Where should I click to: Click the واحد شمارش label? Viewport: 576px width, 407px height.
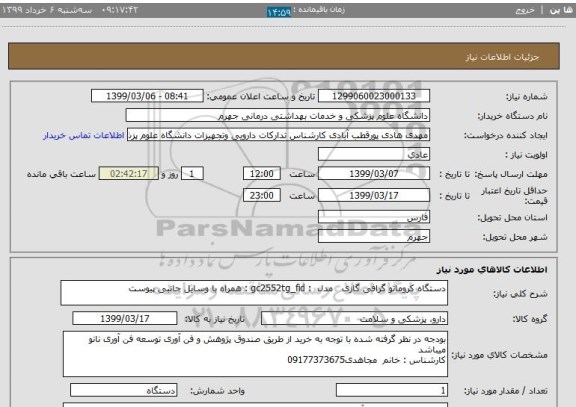[x=217, y=391]
